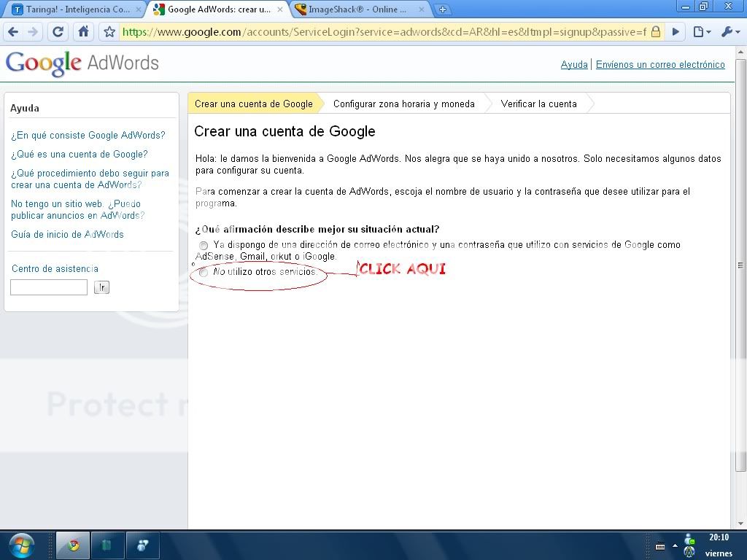Click the browser forward arrow

click(33, 32)
